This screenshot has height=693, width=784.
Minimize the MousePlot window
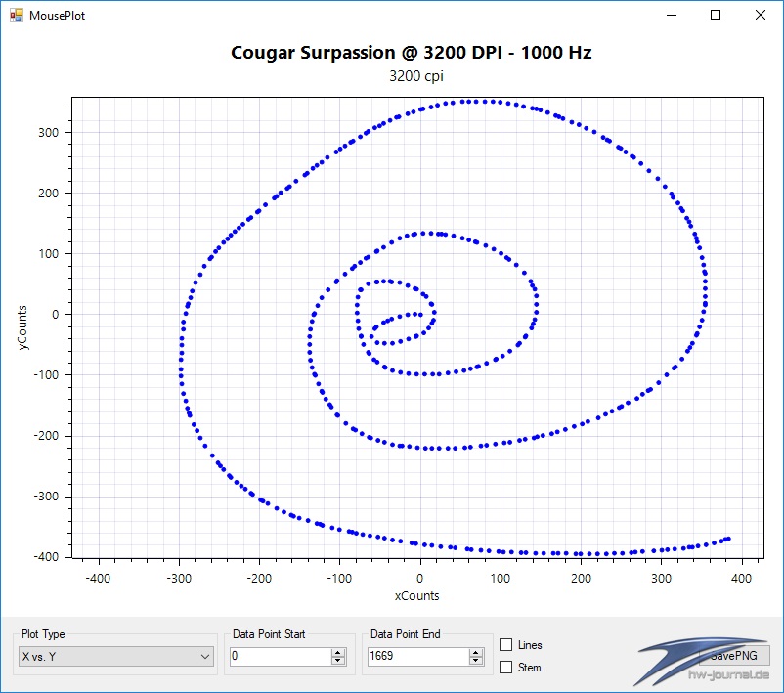point(672,15)
